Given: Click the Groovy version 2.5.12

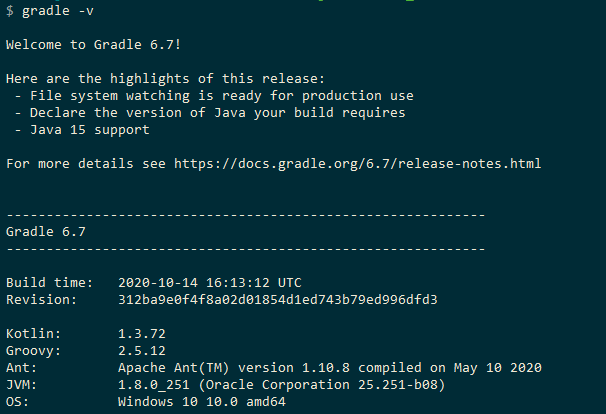Looking at the screenshot, I should pos(141,350).
